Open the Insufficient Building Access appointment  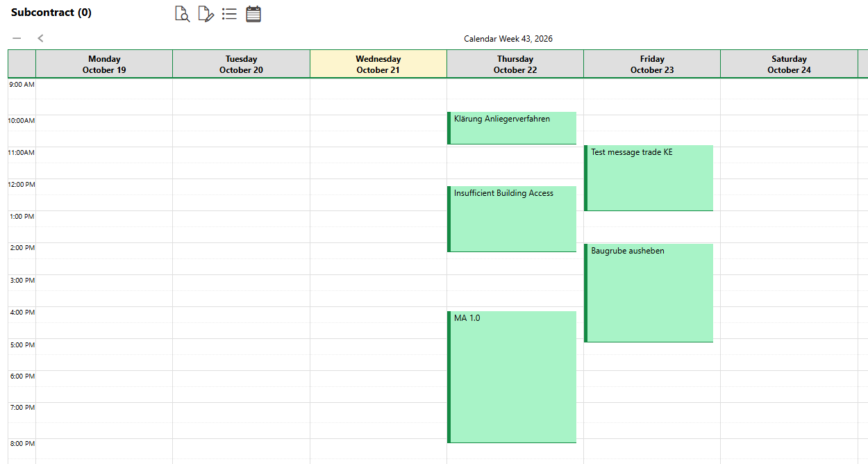(x=512, y=219)
